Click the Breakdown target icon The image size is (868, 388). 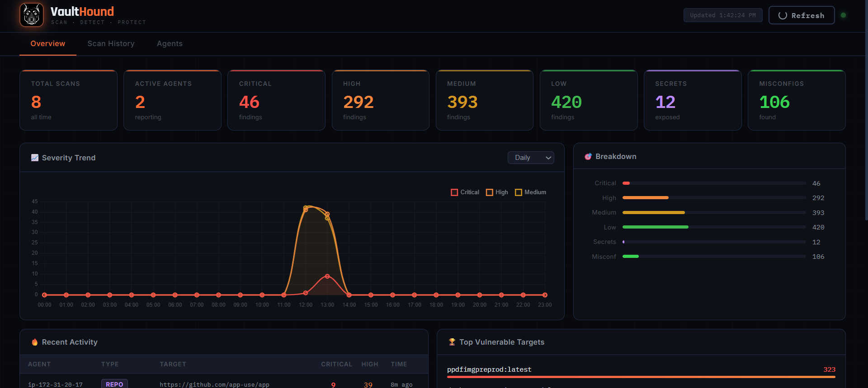click(x=588, y=156)
